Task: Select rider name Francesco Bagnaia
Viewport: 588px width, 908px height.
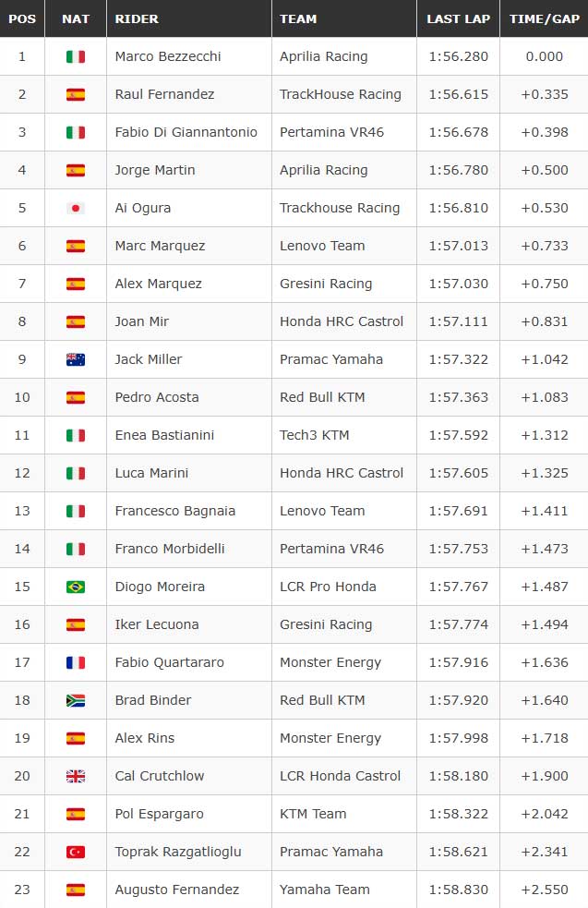Action: click(174, 511)
